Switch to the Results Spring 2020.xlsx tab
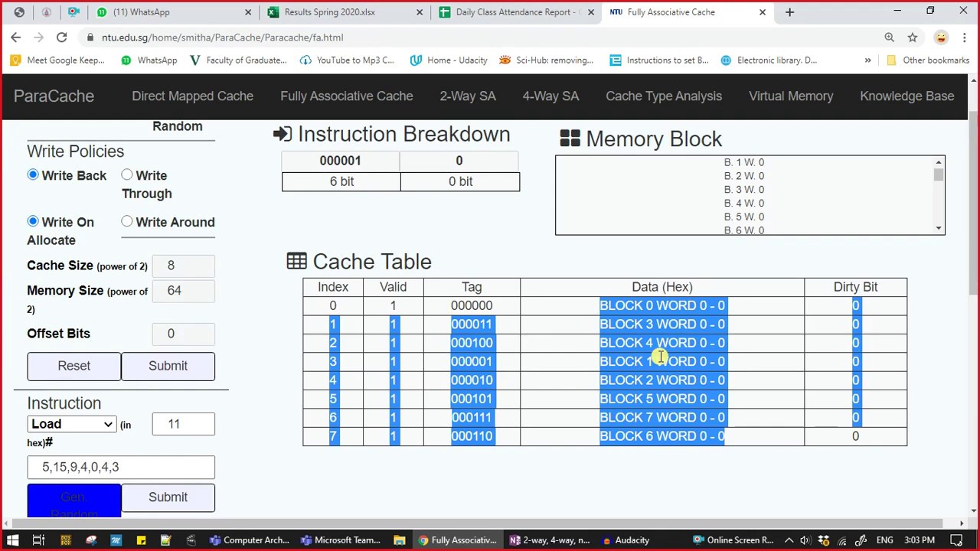The height and width of the screenshot is (551, 980). click(x=345, y=12)
